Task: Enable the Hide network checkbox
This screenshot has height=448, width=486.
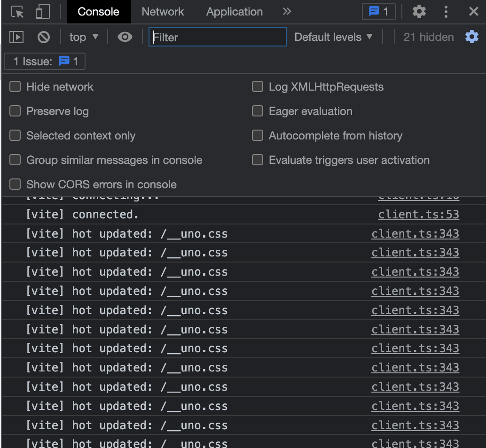Action: [x=16, y=87]
